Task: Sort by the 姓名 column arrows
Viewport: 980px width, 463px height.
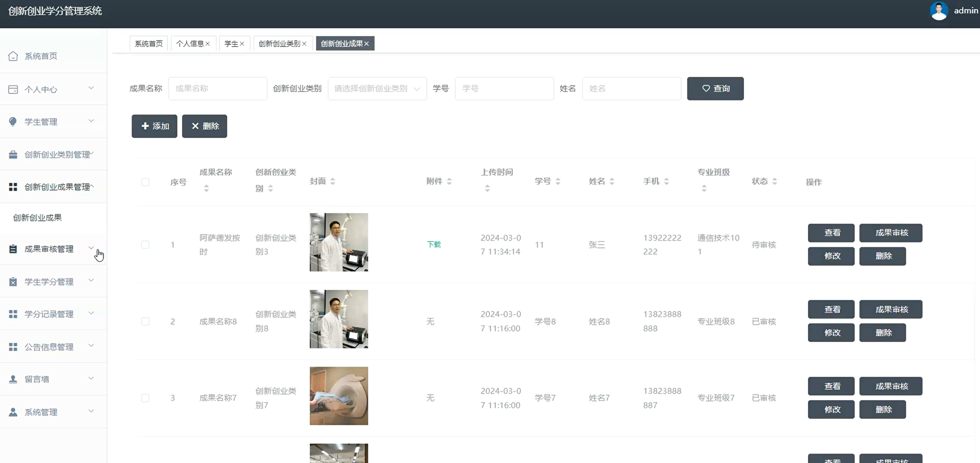Action: 612,181
